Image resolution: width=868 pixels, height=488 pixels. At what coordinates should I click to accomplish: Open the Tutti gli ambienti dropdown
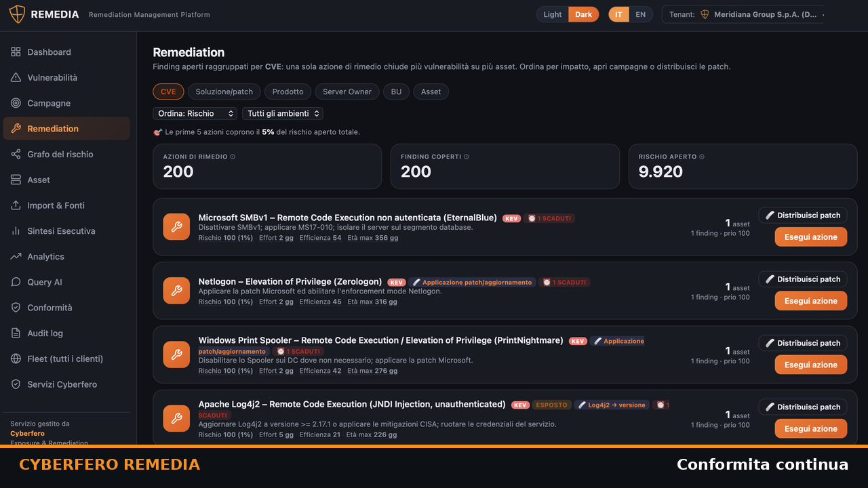[283, 114]
